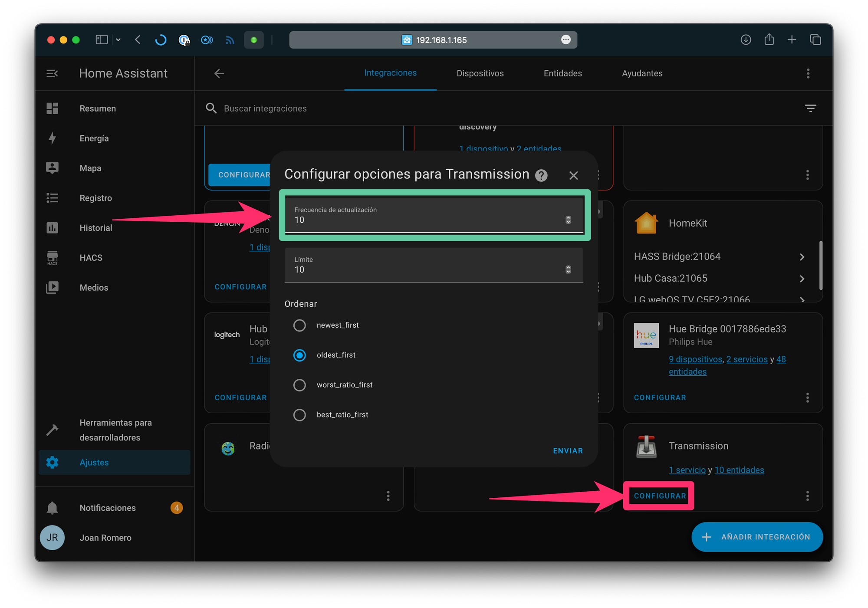Viewport: 868px width, 608px height.
Task: Click AÑADIR INTEGRACIÓN button
Action: (757, 537)
